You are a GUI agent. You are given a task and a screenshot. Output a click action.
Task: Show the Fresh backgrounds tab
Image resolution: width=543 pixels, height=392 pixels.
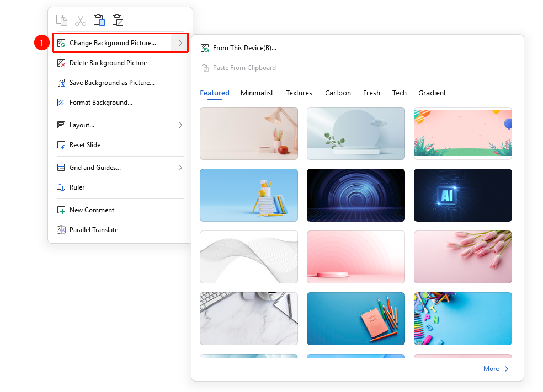pos(371,93)
